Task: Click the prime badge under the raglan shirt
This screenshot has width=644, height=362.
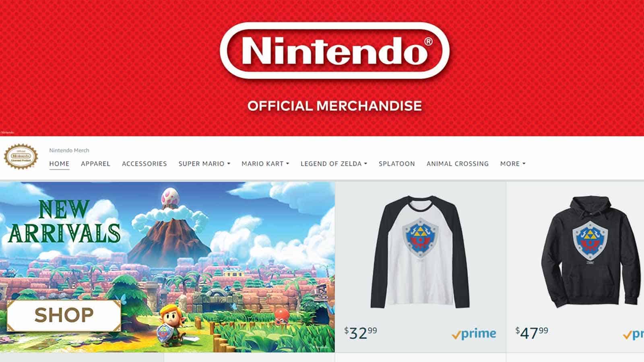Action: pos(474,334)
